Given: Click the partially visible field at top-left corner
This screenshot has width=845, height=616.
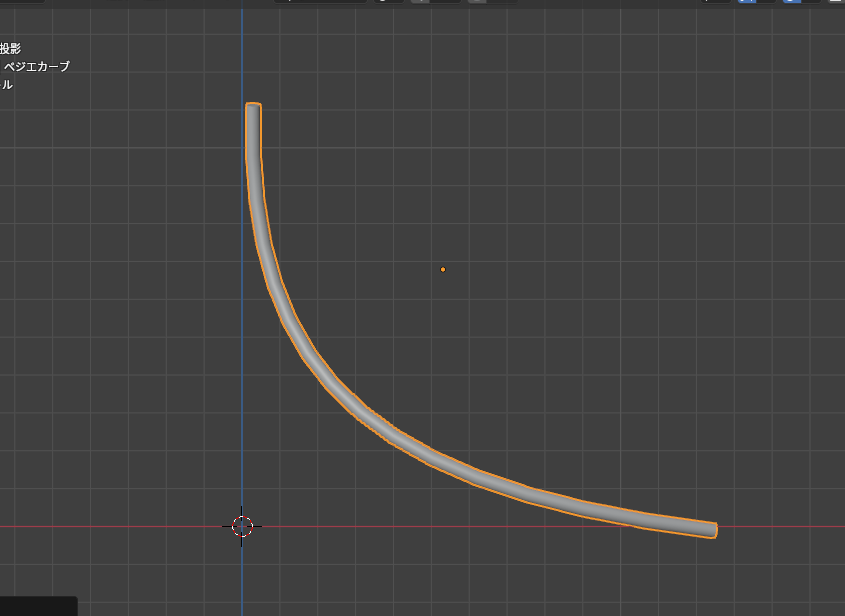Looking at the screenshot, I should [20, 2].
